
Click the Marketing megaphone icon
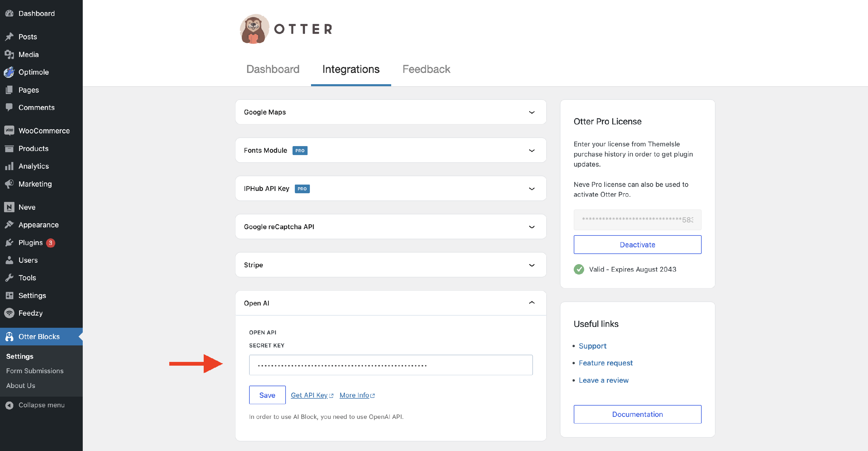point(9,184)
